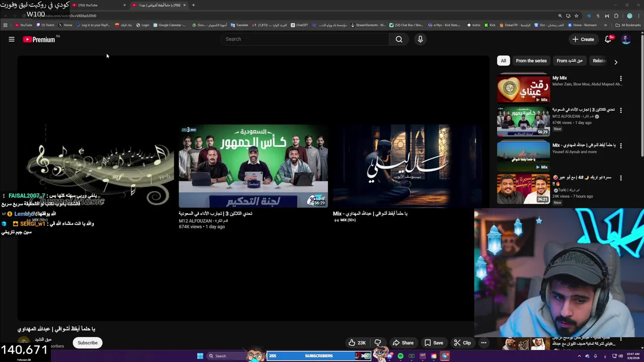Screen dimensions: 644x362
Task: Click the Create button
Action: (583, 39)
